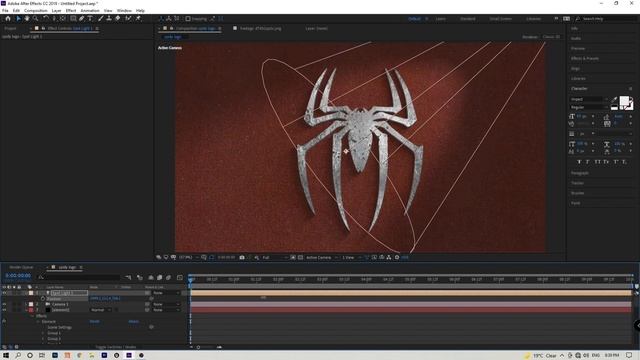Open the Spot Light 1 parent dropdown
This screenshot has width=640, height=360.
tap(166, 293)
